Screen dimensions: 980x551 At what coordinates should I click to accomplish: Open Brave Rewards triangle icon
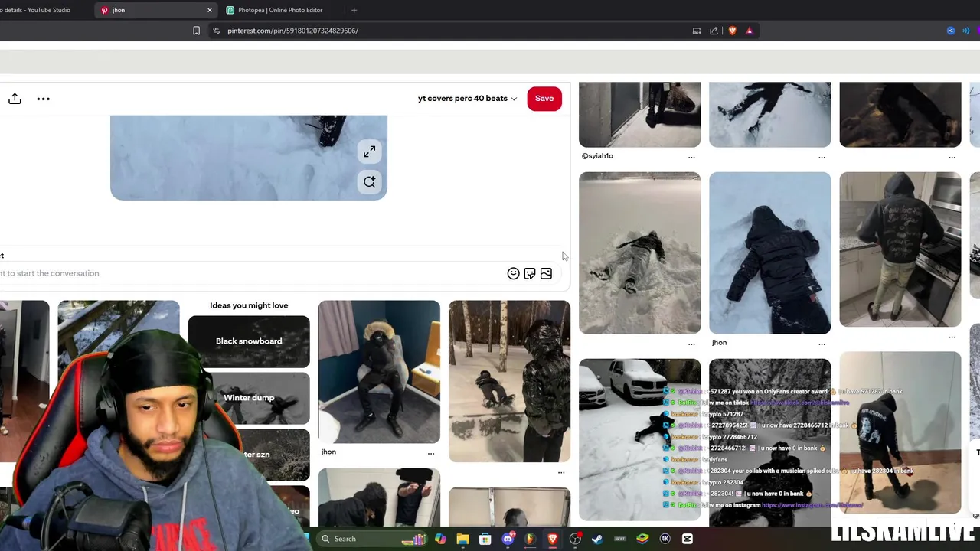(x=750, y=31)
